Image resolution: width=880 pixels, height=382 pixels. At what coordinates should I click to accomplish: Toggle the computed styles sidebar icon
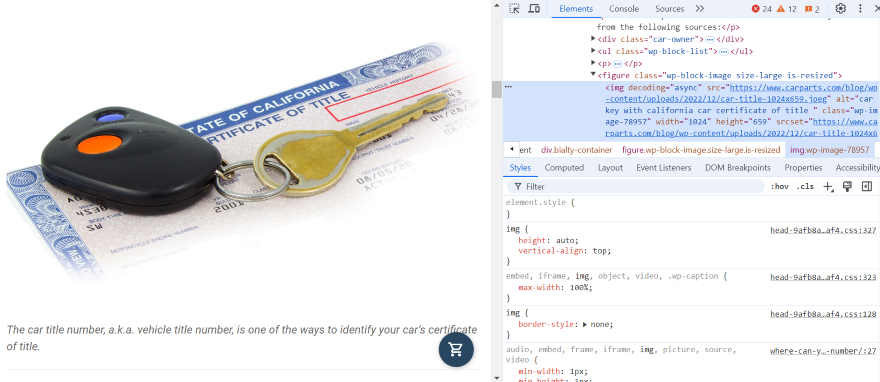[x=867, y=186]
